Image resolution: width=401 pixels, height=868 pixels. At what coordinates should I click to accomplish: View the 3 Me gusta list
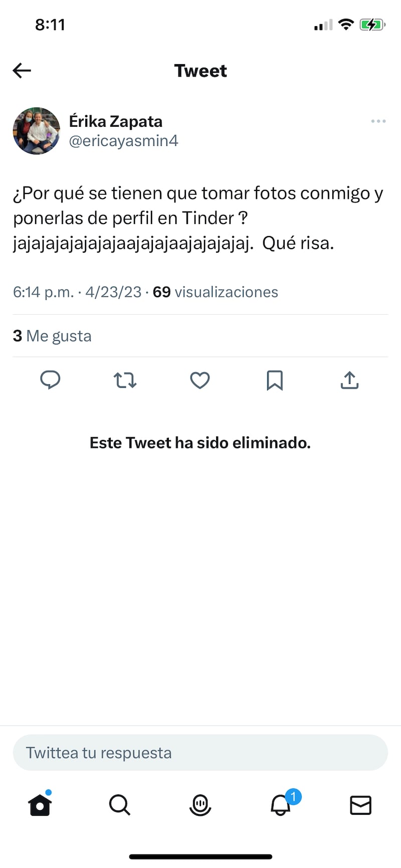click(x=52, y=336)
